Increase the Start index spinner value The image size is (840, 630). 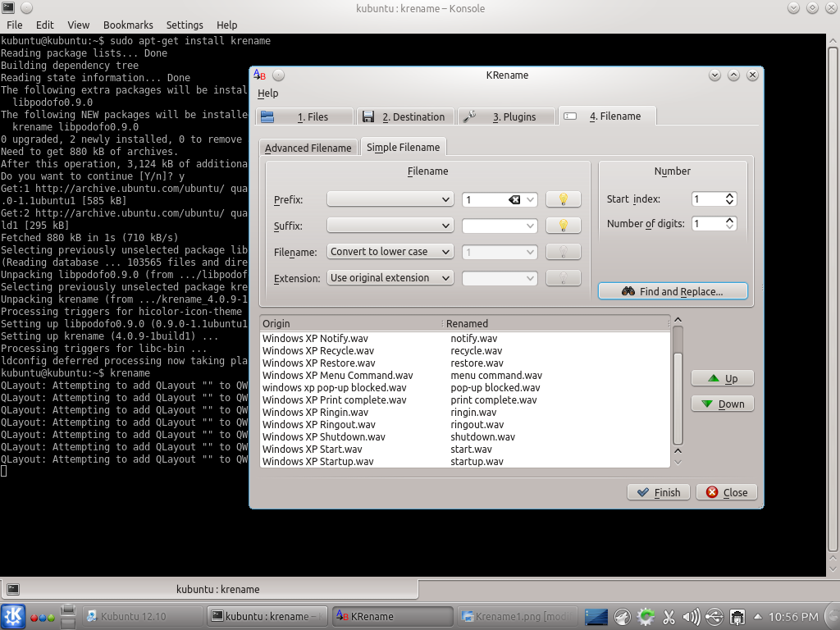point(730,196)
